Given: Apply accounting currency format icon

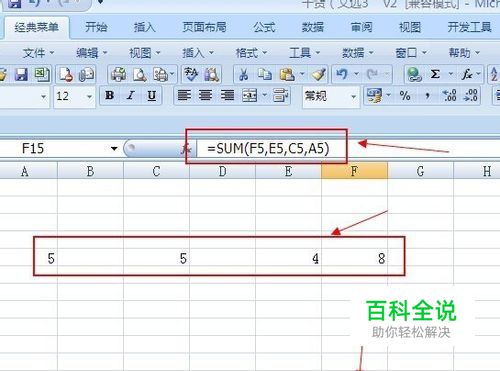Looking at the screenshot, I should (x=374, y=96).
